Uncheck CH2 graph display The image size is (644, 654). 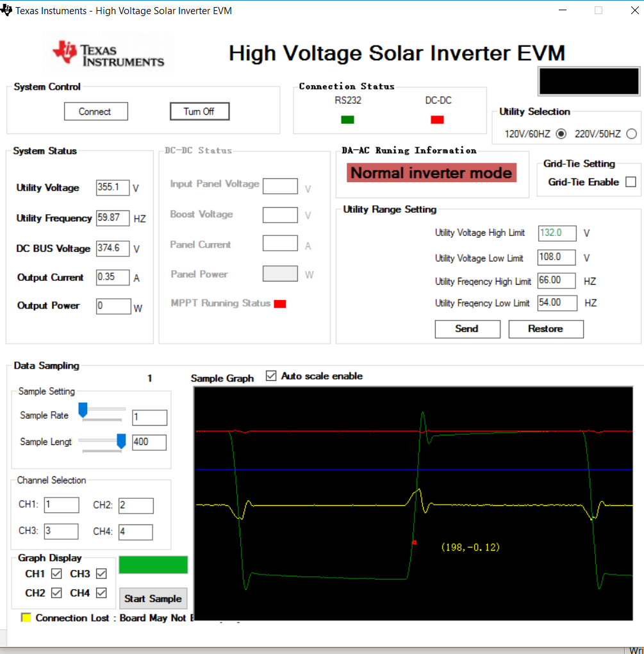point(56,592)
